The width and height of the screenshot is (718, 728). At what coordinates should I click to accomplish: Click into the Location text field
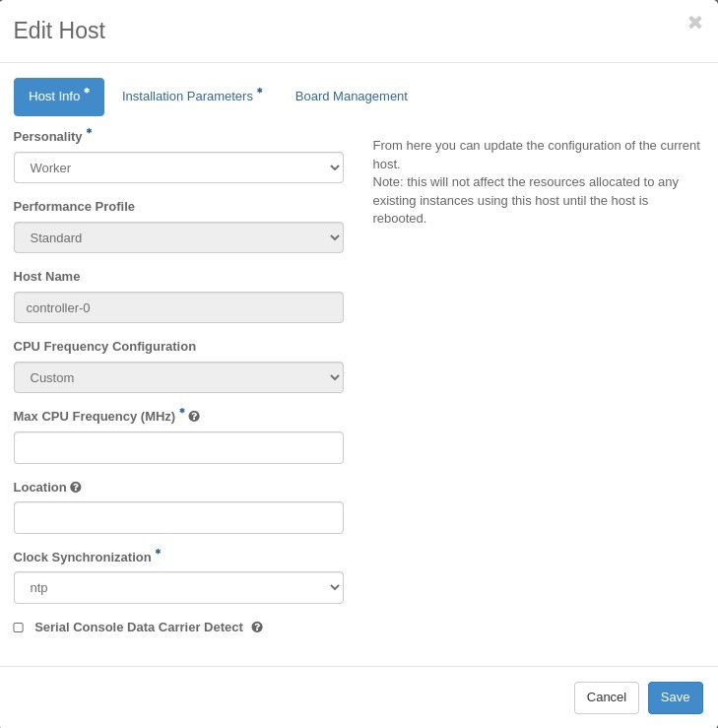point(178,517)
